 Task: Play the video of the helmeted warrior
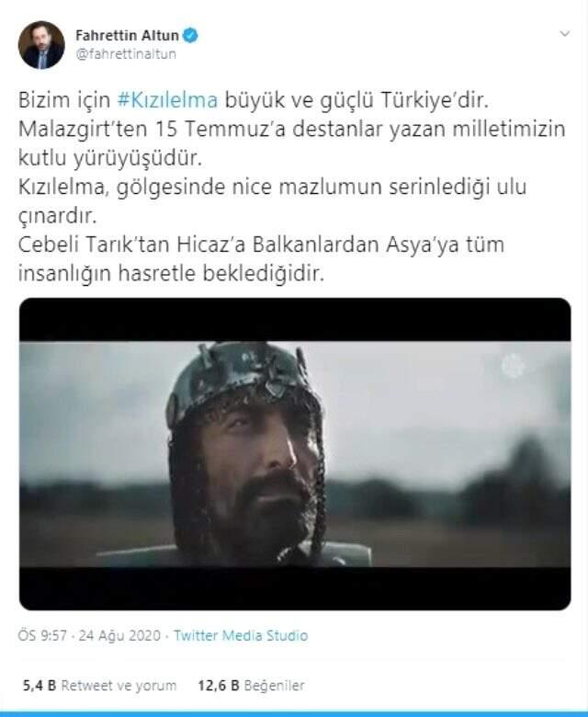point(295,453)
